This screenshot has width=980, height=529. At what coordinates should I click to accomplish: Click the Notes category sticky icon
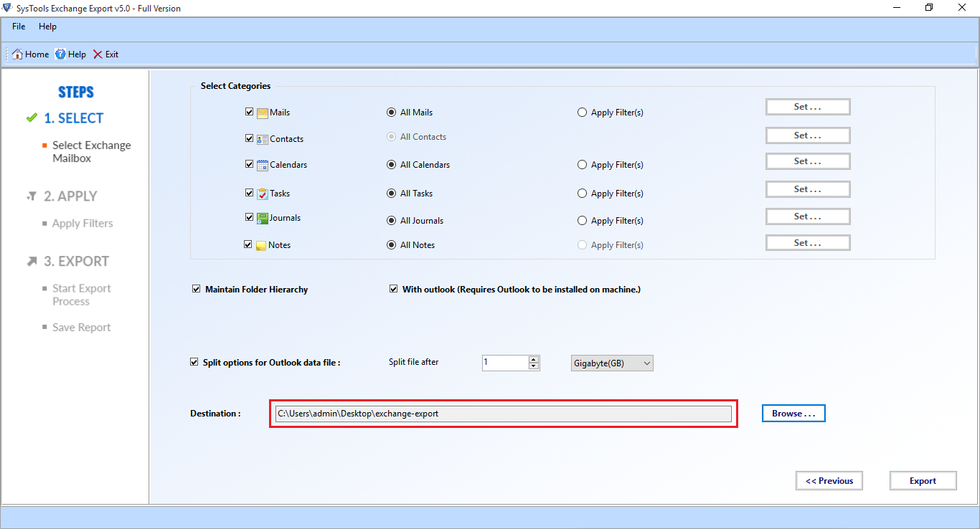pyautogui.click(x=262, y=245)
